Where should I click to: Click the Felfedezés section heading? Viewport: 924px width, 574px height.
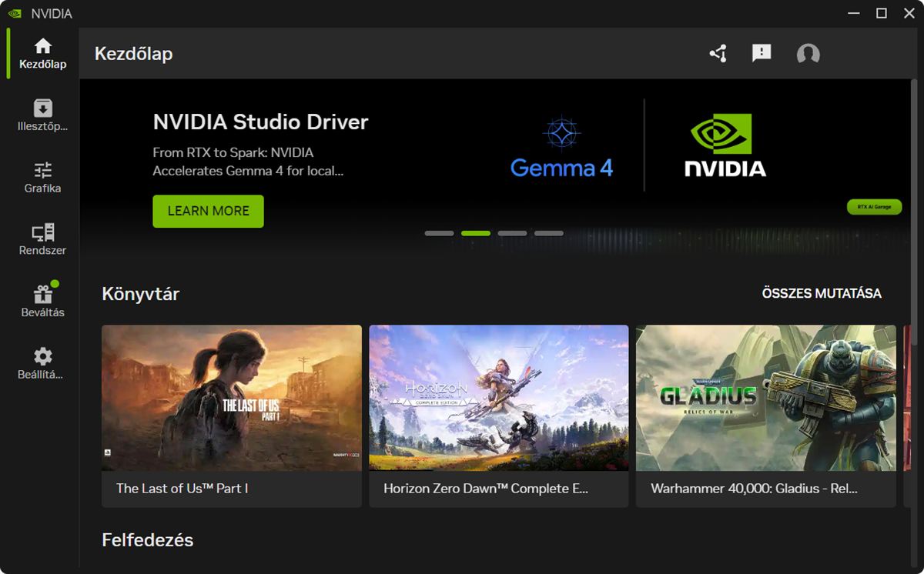[148, 540]
